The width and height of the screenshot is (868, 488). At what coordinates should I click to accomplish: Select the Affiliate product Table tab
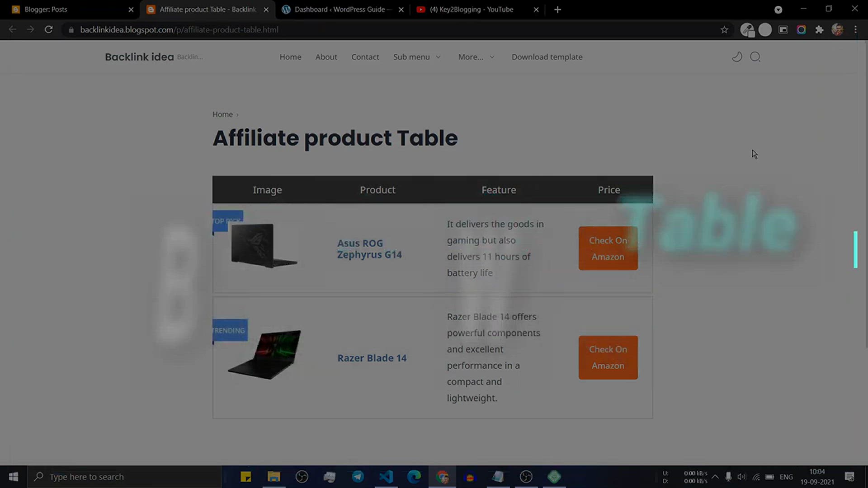[x=208, y=9]
